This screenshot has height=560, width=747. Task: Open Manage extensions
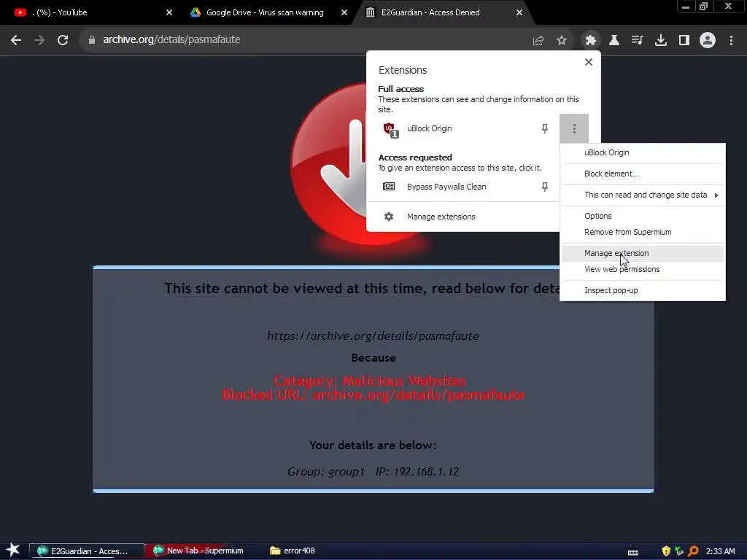[441, 217]
